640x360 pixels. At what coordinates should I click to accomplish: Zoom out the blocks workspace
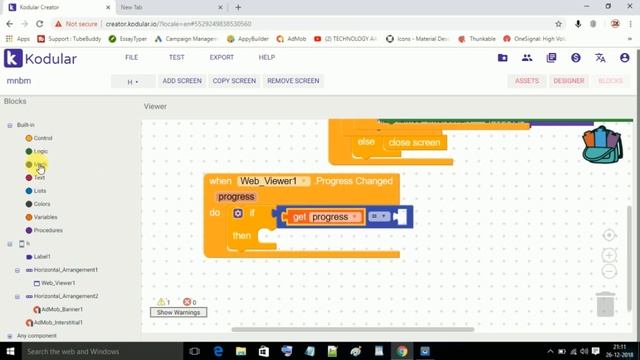tap(609, 271)
